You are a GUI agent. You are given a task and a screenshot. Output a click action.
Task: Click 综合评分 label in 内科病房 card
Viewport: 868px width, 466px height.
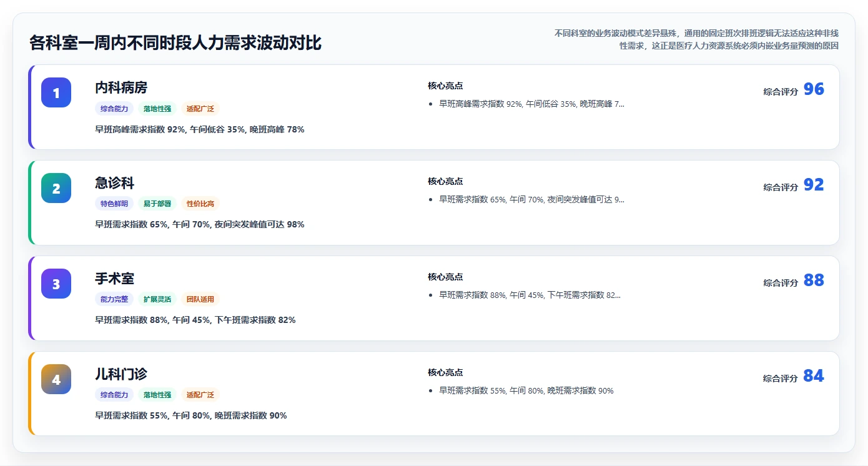point(781,92)
